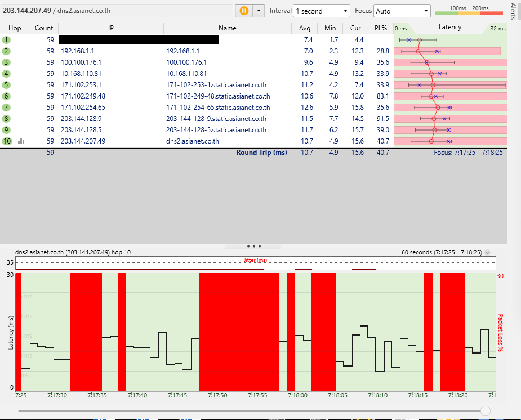Click the hop 8 number icon

(6, 119)
